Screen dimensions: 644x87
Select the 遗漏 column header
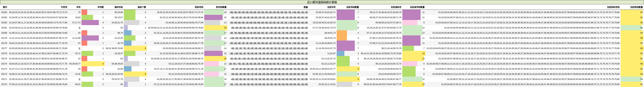point(306,7)
